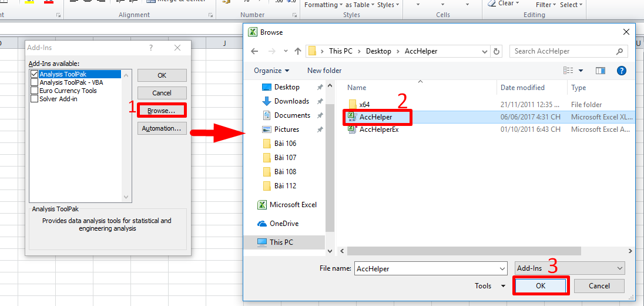
Task: Open the Organize dropdown menu
Action: (271, 71)
